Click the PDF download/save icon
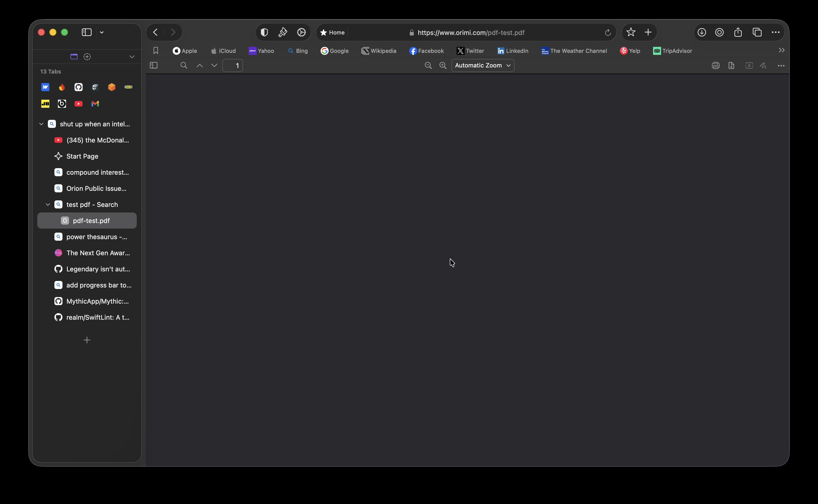 (x=731, y=66)
